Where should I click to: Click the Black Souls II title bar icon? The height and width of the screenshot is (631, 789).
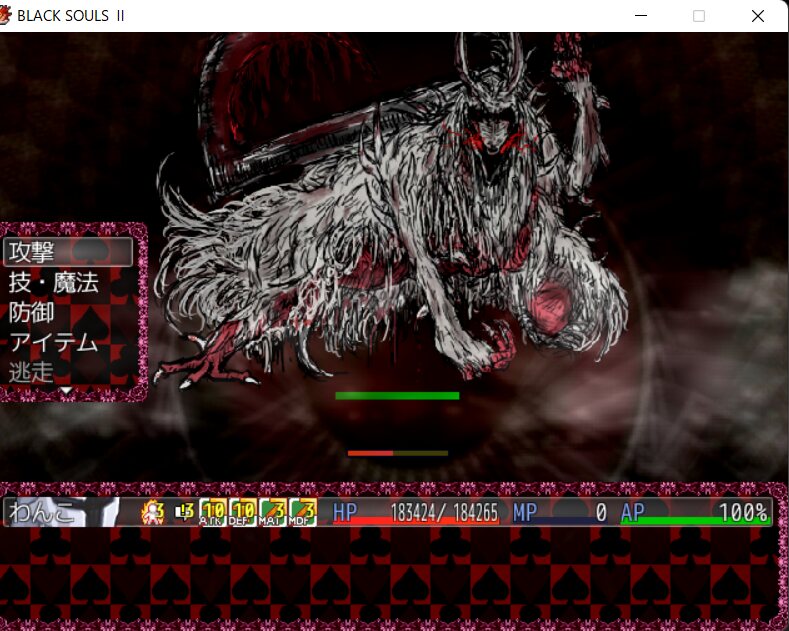(x=5, y=15)
